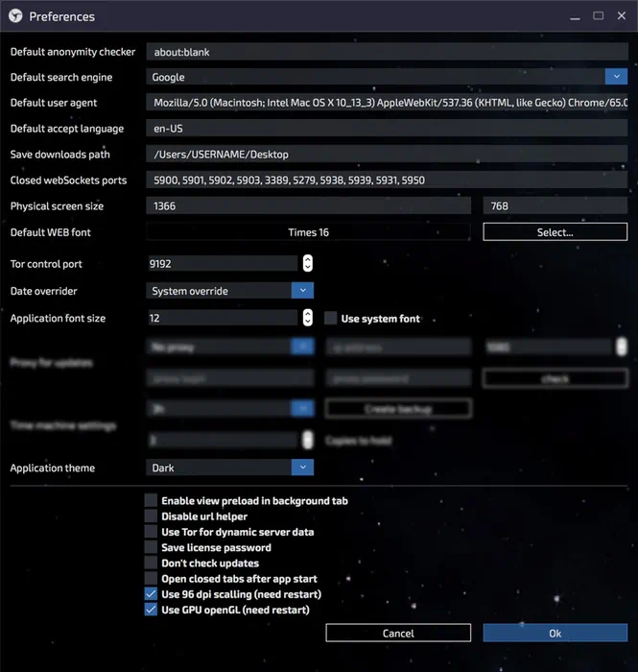This screenshot has width=638, height=672.
Task: Click the screen height field showing 768
Action: pyautogui.click(x=555, y=205)
